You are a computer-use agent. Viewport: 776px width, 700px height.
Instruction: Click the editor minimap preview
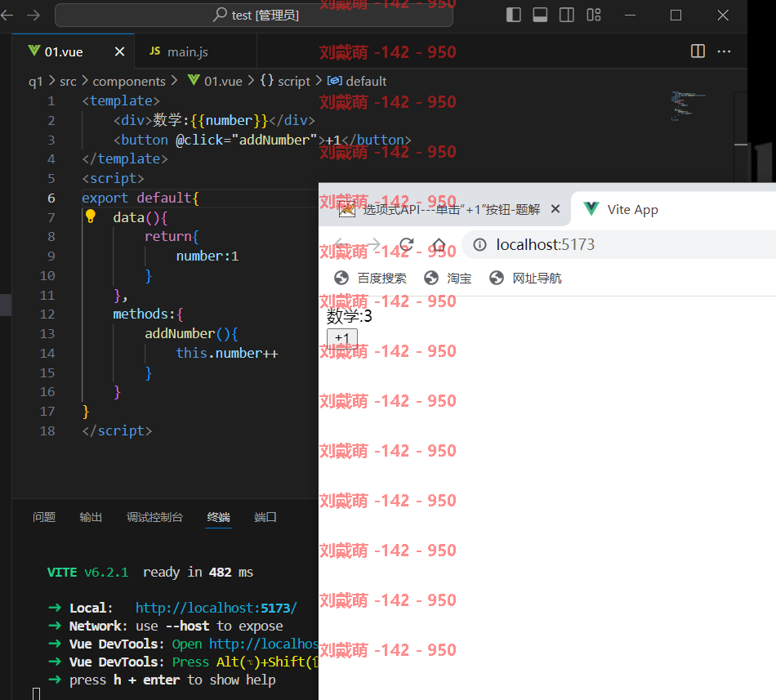689,106
